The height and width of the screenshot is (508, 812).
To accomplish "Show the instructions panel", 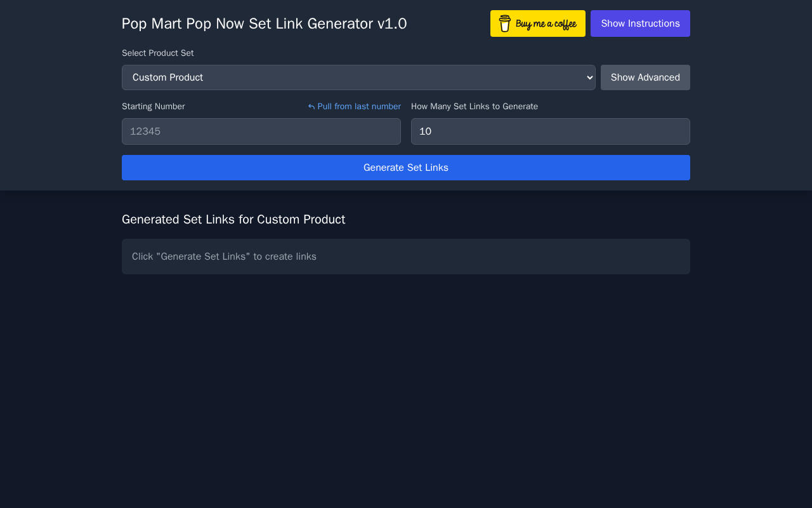I will (x=640, y=23).
